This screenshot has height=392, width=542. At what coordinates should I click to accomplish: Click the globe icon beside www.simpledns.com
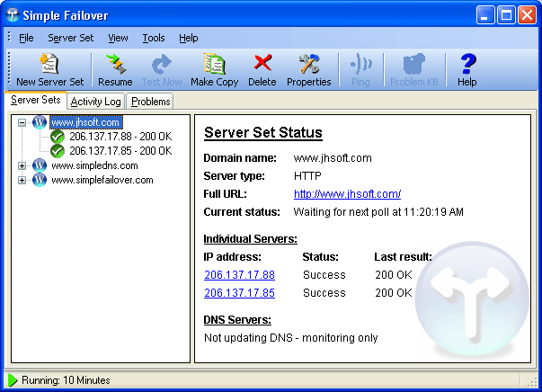[x=40, y=165]
